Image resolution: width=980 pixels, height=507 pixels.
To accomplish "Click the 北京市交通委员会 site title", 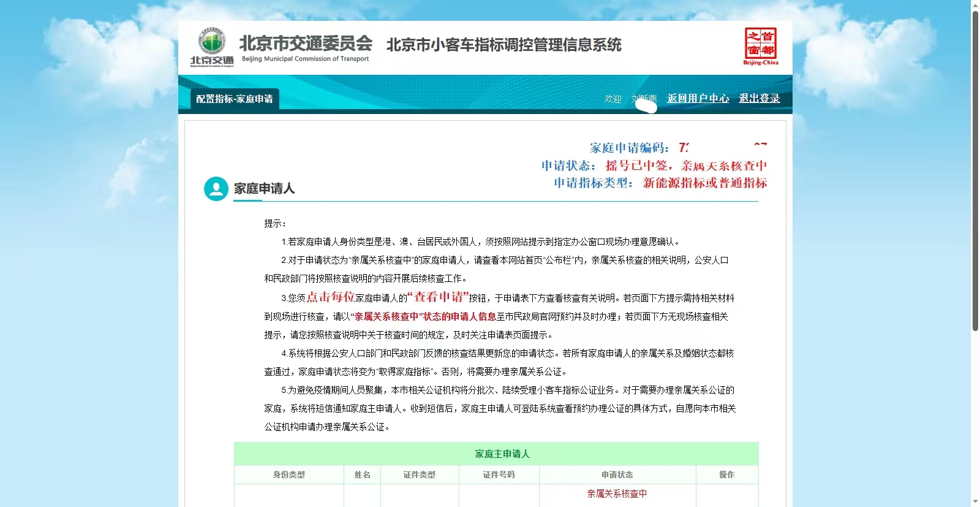I will (305, 44).
